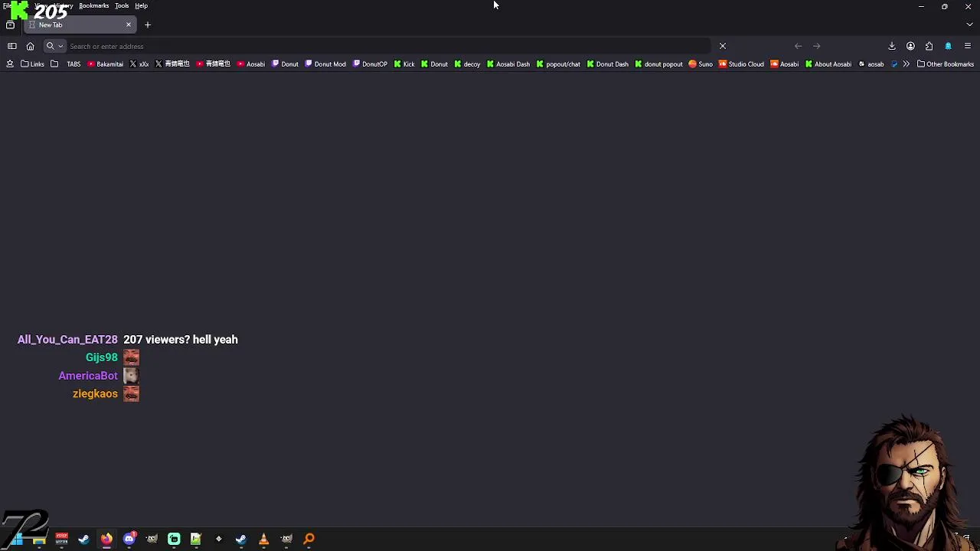Toggle the sidebar panel icon
This screenshot has height=551, width=980.
(12, 46)
